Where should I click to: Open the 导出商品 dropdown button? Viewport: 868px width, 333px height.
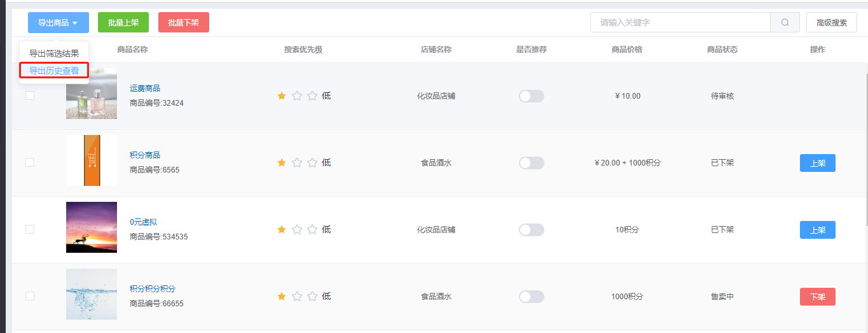click(59, 22)
